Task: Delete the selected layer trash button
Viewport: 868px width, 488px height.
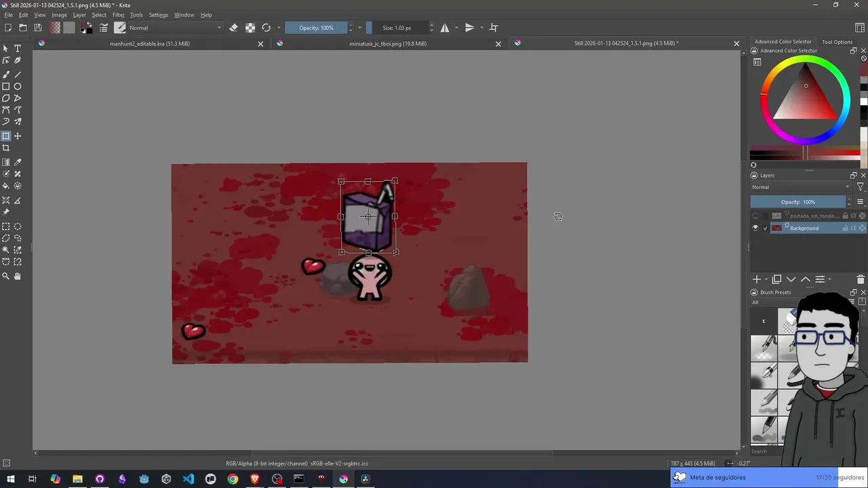Action: tap(861, 279)
